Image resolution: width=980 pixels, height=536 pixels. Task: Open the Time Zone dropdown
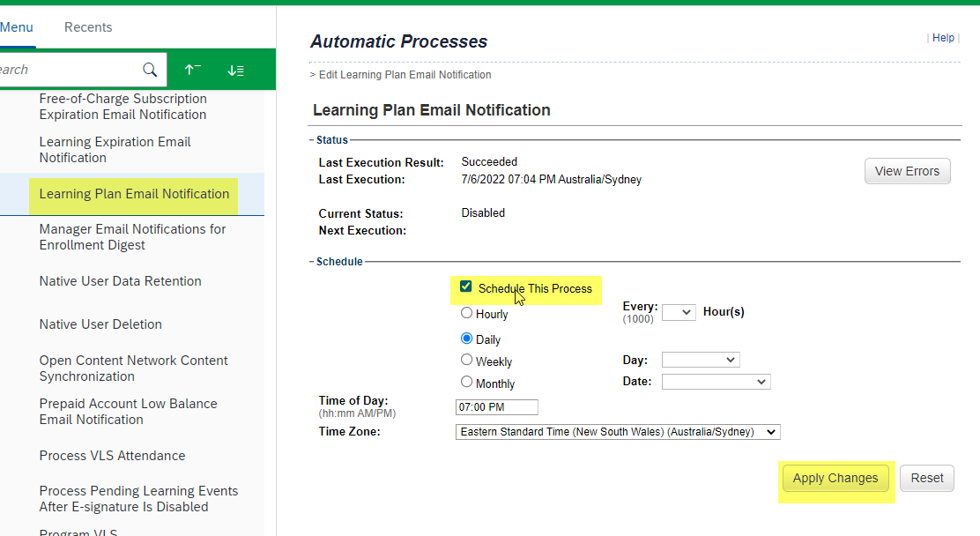coord(618,432)
